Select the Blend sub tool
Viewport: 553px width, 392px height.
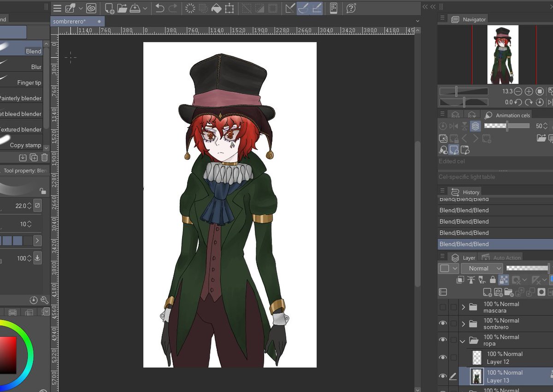21,48
